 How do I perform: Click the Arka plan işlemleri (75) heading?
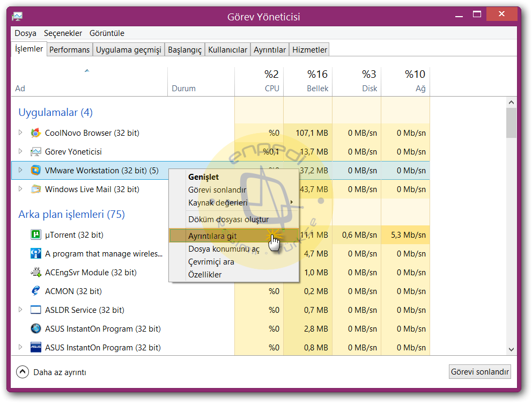(x=71, y=214)
